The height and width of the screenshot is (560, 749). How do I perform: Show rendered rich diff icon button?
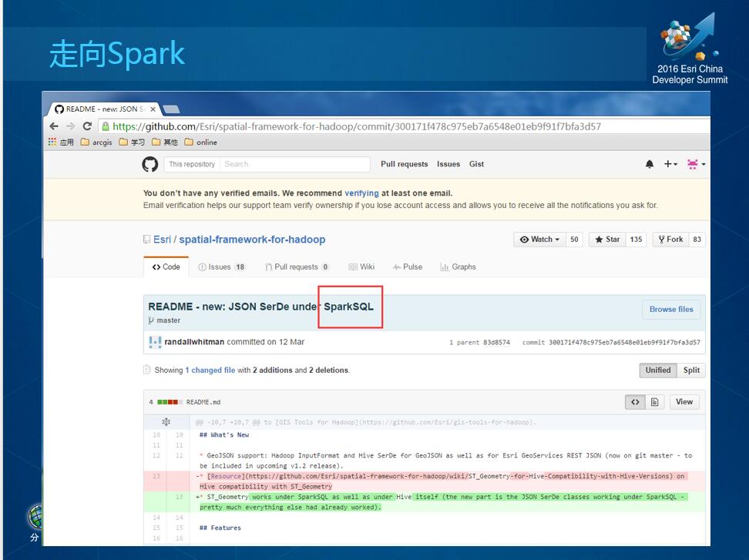[655, 402]
